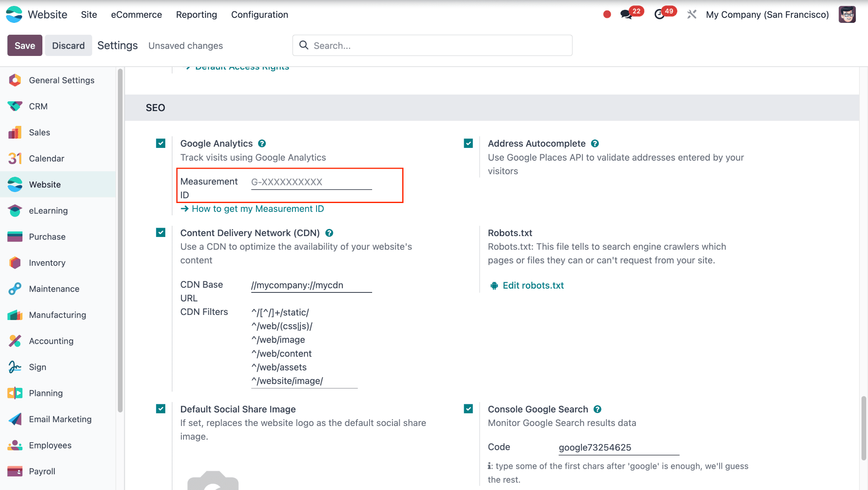Screen dimensions: 868x490
Task: Open the eCommerce menu dropdown
Action: tap(136, 14)
